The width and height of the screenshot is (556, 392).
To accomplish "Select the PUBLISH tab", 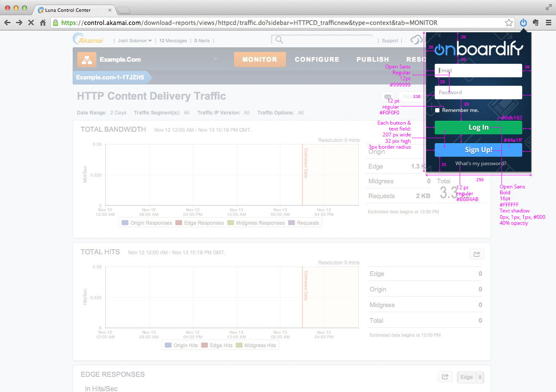I will (x=373, y=60).
